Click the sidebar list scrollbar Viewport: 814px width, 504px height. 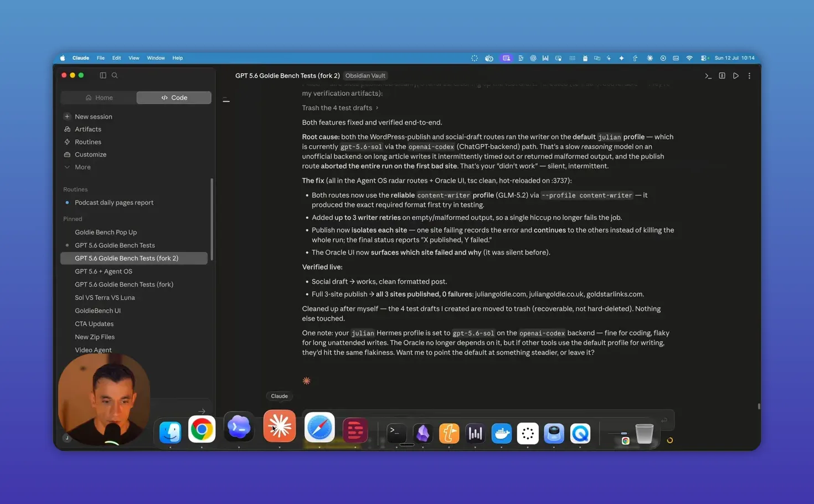point(212,219)
